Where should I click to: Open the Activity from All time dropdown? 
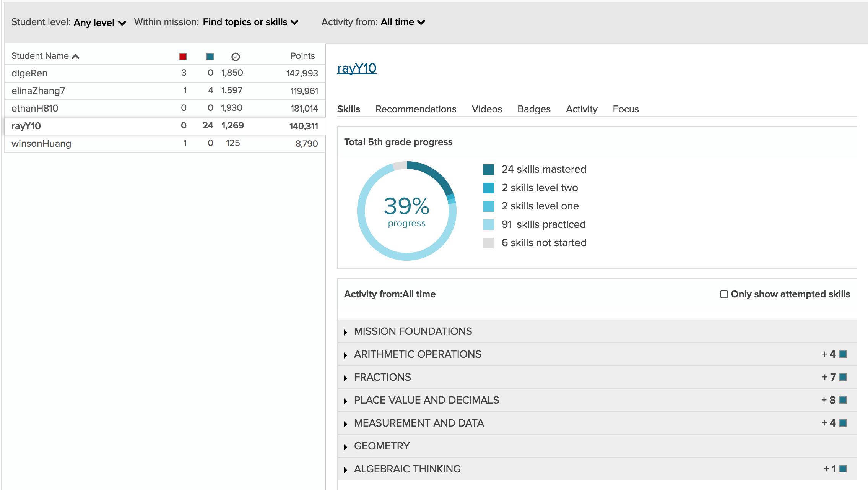[x=403, y=22]
